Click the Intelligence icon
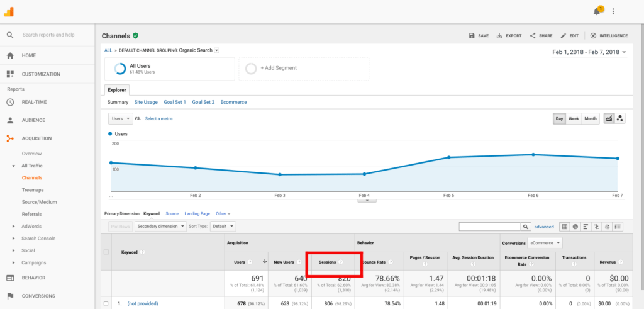This screenshot has width=644, height=309. [593, 36]
